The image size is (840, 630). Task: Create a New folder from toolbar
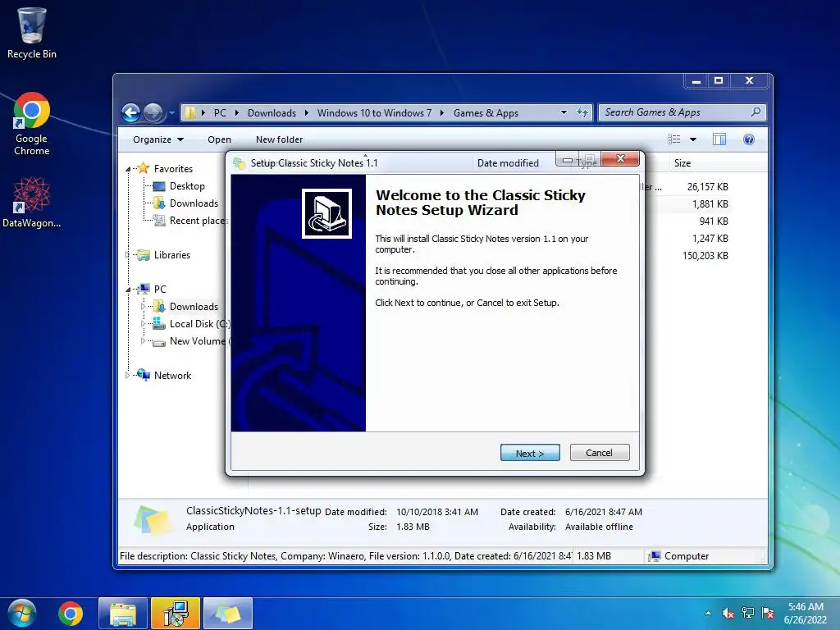point(279,139)
